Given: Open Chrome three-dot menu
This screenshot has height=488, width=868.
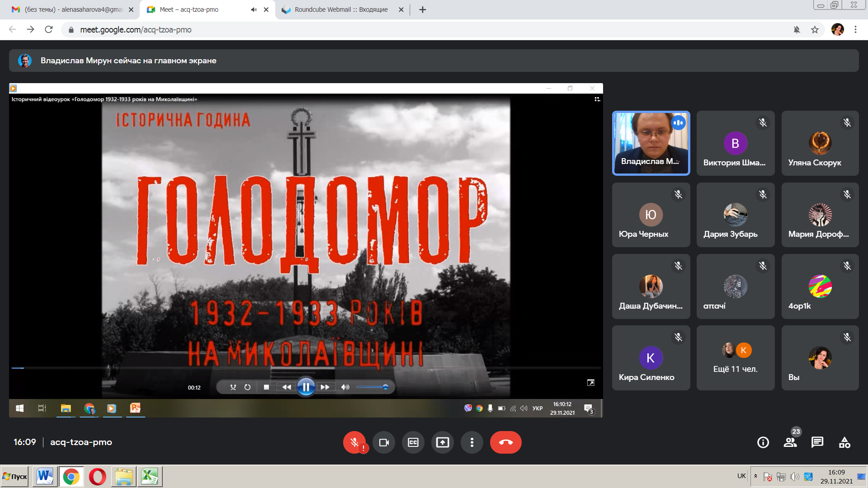Looking at the screenshot, I should click(855, 30).
